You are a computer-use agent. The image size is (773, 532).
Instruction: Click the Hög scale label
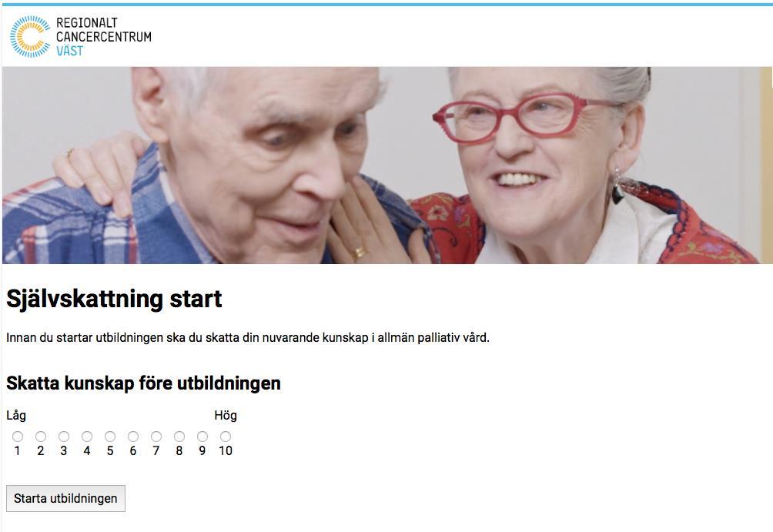tap(226, 416)
